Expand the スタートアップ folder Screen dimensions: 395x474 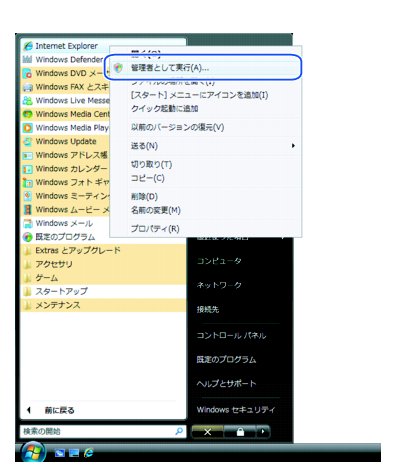point(103,292)
